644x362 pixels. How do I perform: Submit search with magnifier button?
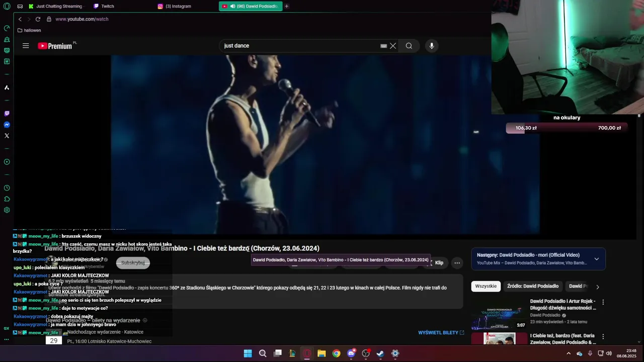pos(409,46)
